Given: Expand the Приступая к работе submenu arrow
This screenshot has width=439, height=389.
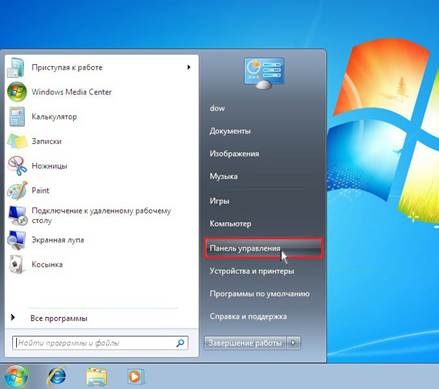Looking at the screenshot, I should click(x=189, y=67).
